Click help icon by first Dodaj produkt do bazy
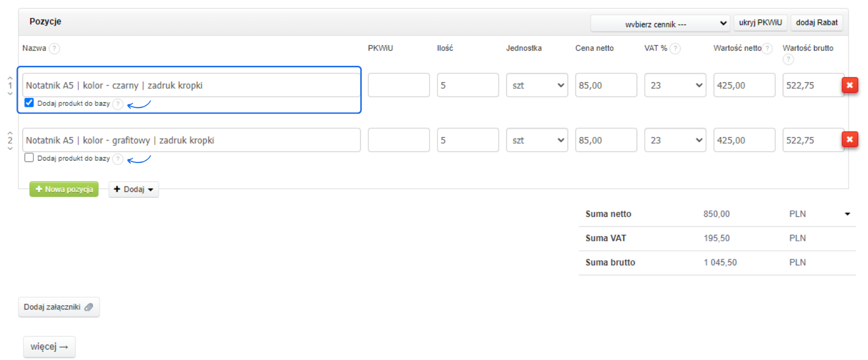The width and height of the screenshot is (868, 360). [x=118, y=104]
